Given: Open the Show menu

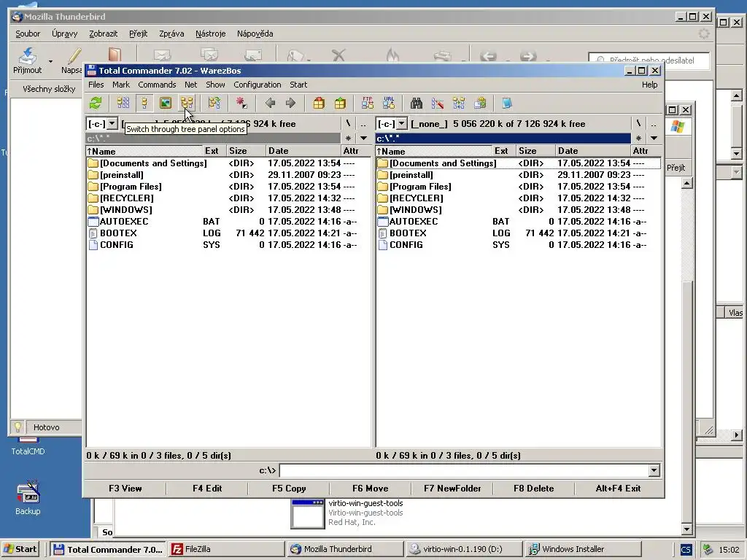Looking at the screenshot, I should point(215,85).
